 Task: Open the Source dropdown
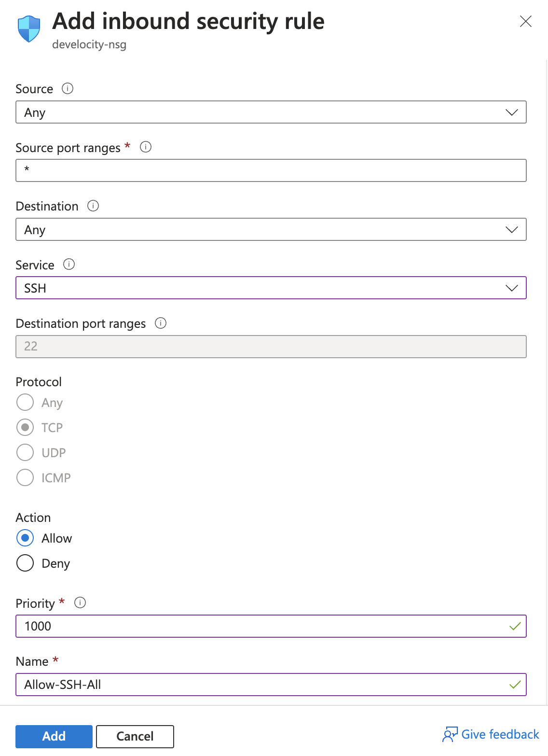(271, 112)
